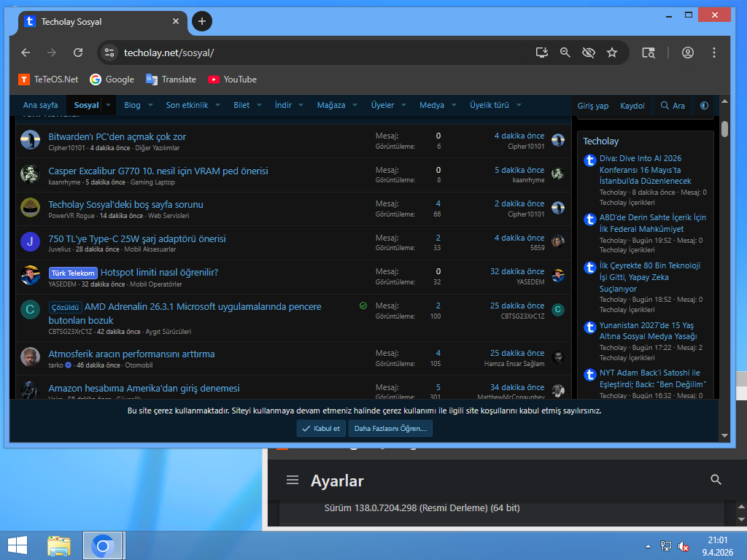Expand the Üyelik türü dropdown arrow
747x560 pixels.
pyautogui.click(x=519, y=105)
